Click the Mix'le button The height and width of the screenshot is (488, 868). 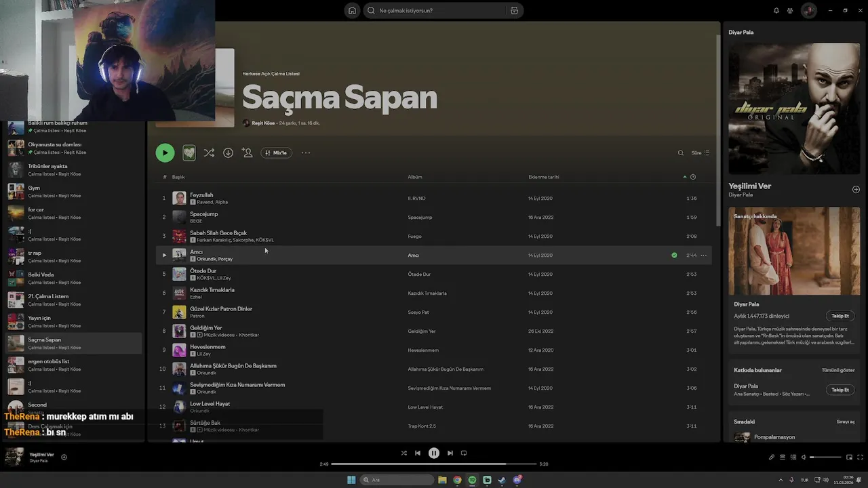click(276, 153)
